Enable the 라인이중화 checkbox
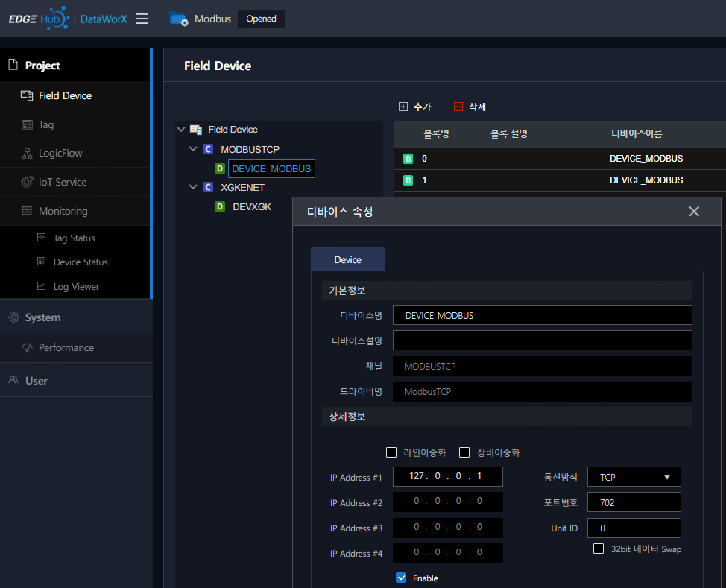 (391, 452)
